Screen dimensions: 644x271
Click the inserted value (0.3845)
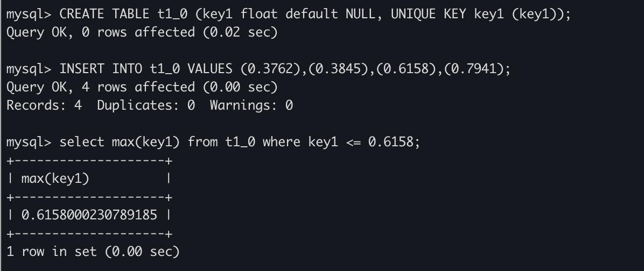(x=339, y=69)
